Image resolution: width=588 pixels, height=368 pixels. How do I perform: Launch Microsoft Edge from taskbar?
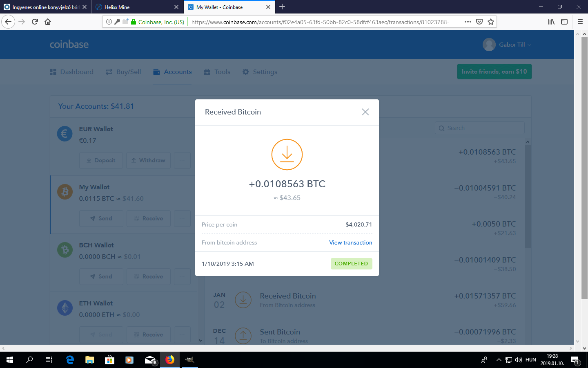click(70, 360)
